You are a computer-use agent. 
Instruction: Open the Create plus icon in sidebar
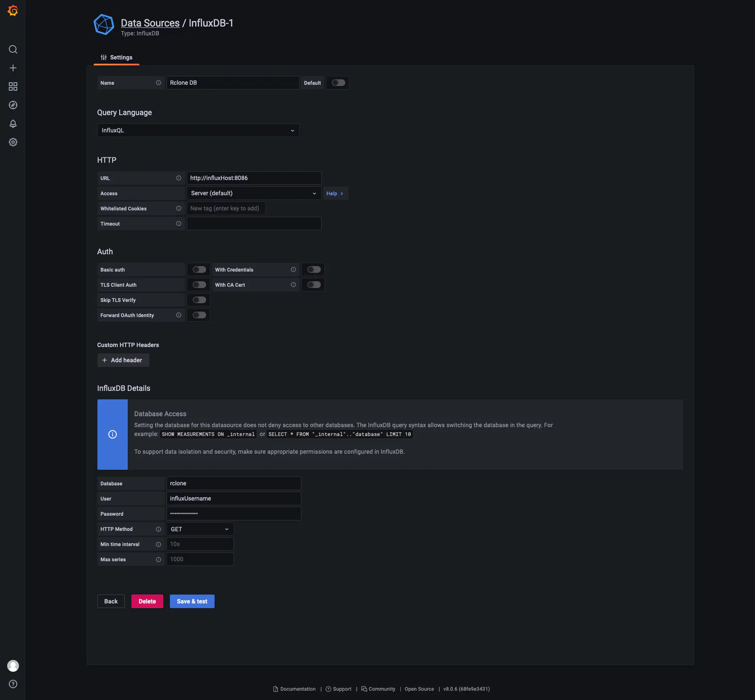[x=13, y=68]
